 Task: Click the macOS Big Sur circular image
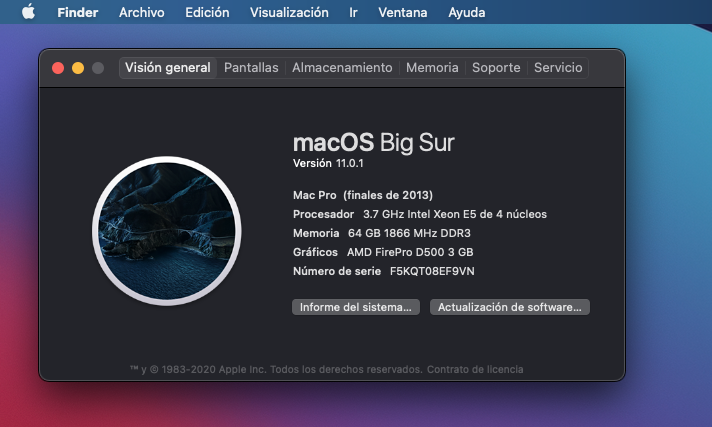tap(167, 231)
